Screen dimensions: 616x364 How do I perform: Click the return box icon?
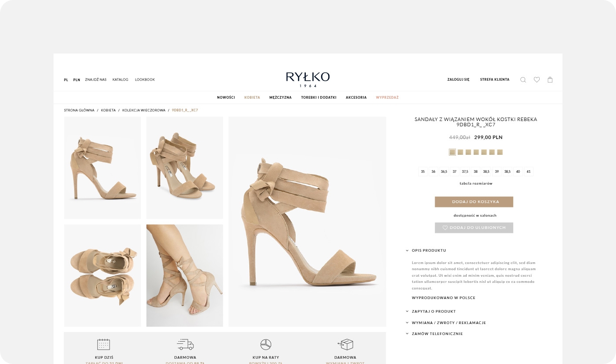tap(345, 344)
